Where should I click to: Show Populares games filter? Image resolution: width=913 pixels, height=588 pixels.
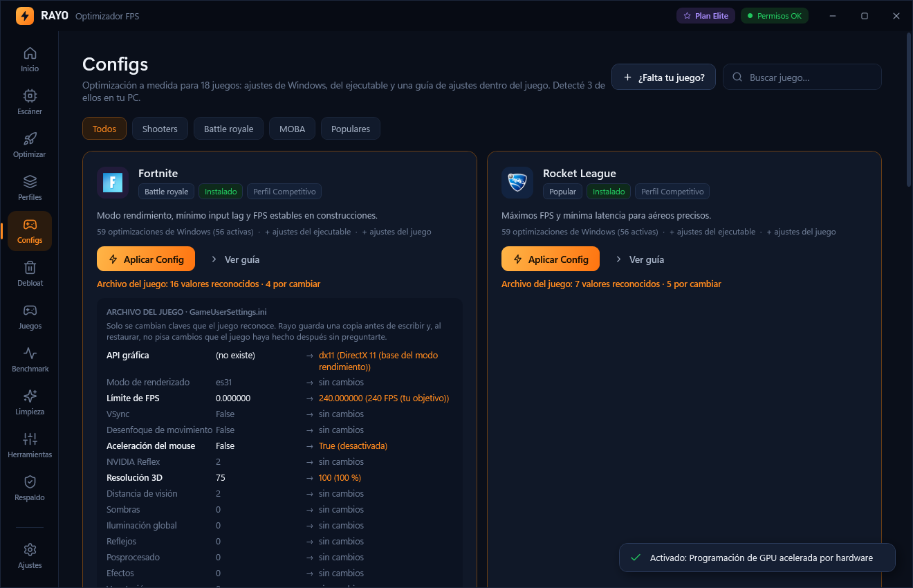(351, 129)
